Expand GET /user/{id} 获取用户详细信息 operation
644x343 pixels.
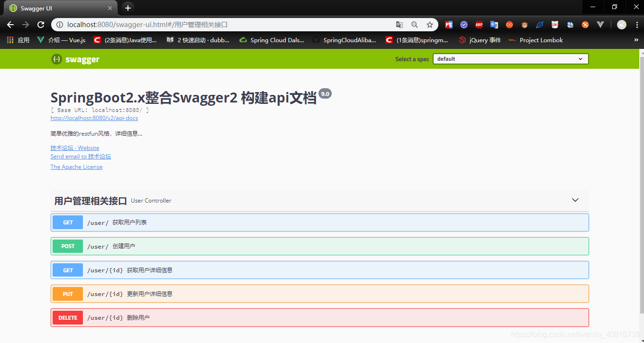319,270
